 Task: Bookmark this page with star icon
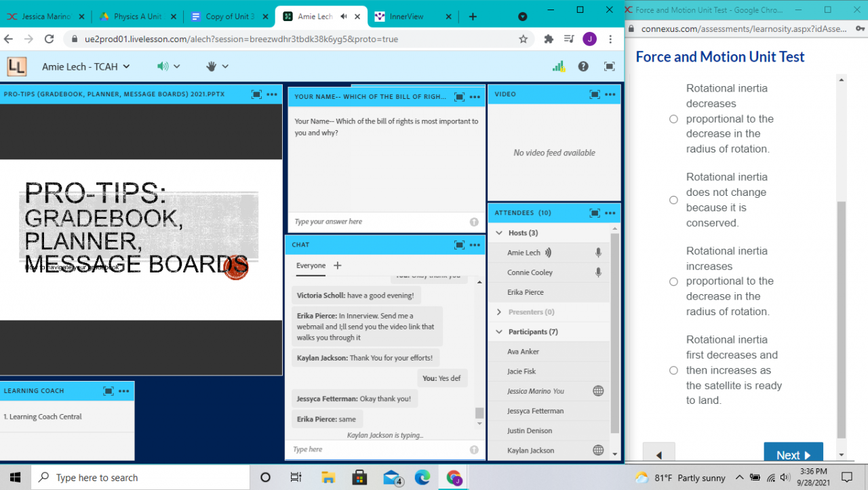[523, 39]
